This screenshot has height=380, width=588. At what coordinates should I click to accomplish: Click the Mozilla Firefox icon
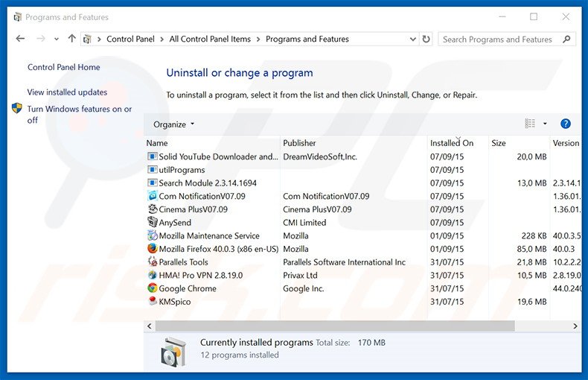[153, 249]
